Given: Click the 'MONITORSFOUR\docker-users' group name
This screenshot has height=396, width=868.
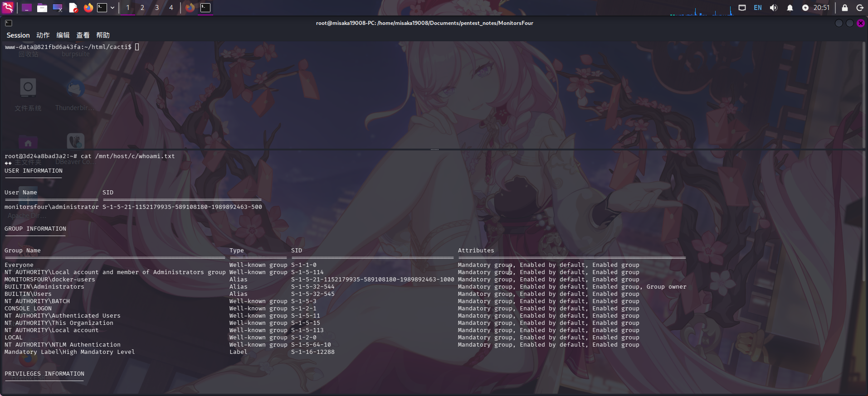Looking at the screenshot, I should coord(50,280).
